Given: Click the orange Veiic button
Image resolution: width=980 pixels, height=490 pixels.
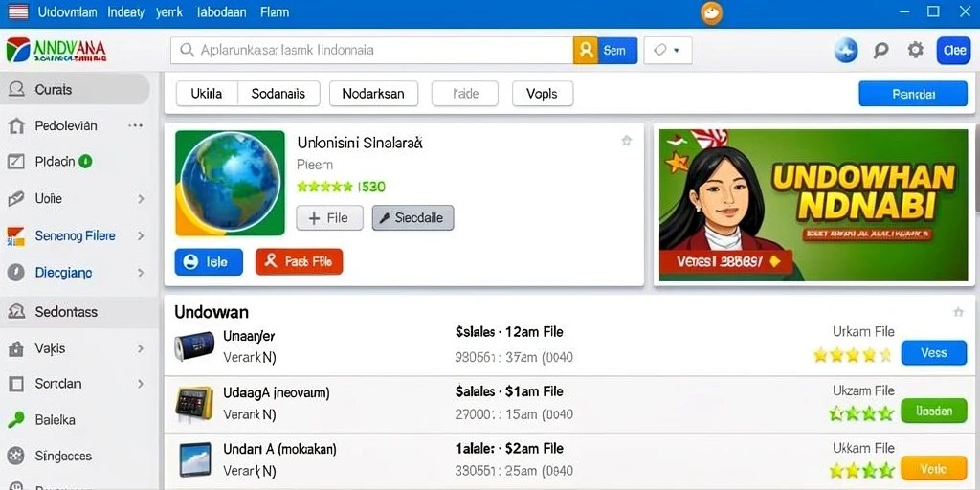Looking at the screenshot, I should (934, 468).
